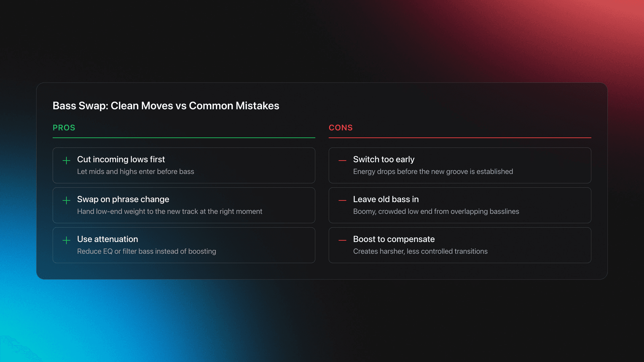Click the minus icon beside Switch too early
Viewport: 644px width, 362px height.
[x=342, y=161]
